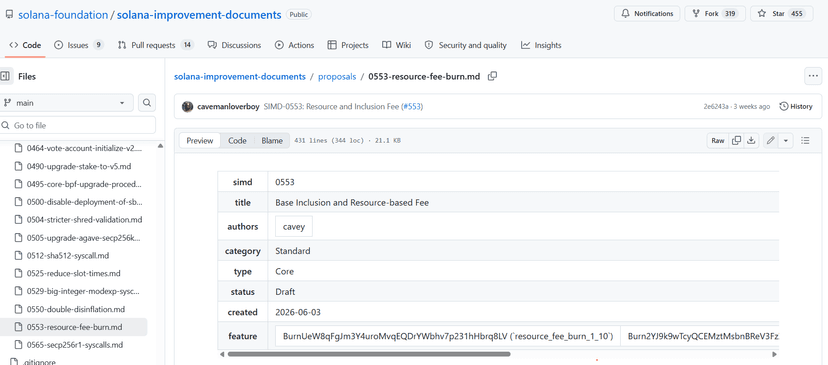Copy the file path icon
Screen dimensions: 828x365
492,77
